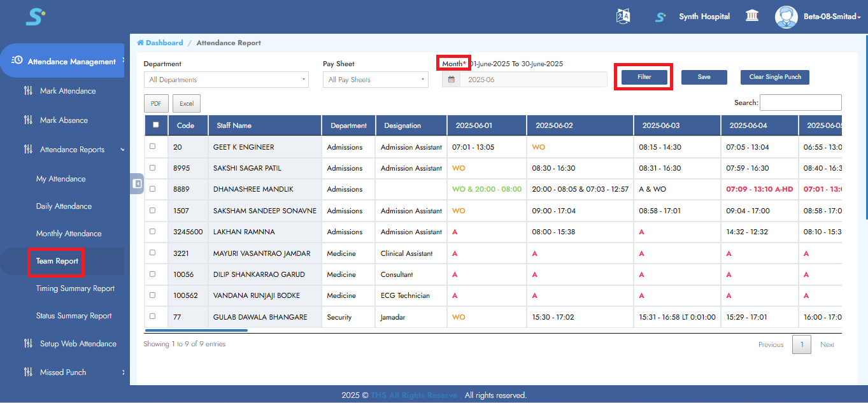Click the Mark Attendance sidebar icon
This screenshot has width=868, height=403.
(x=28, y=91)
